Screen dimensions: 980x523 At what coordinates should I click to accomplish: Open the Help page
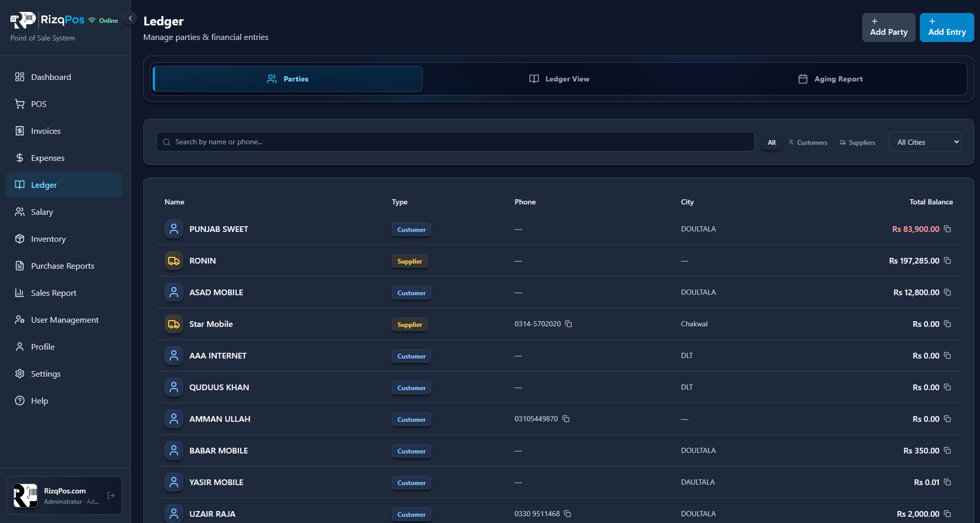64,401
